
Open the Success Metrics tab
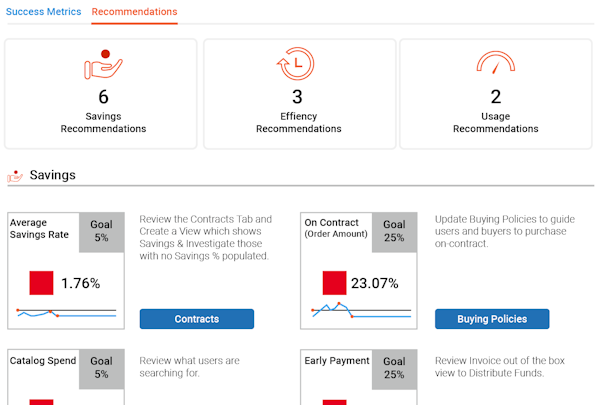point(43,12)
